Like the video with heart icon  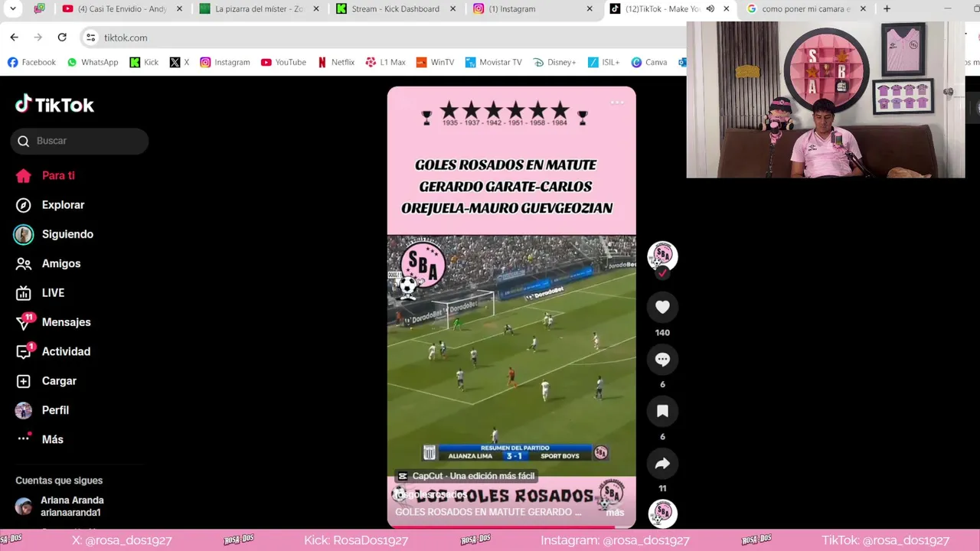[x=662, y=307]
